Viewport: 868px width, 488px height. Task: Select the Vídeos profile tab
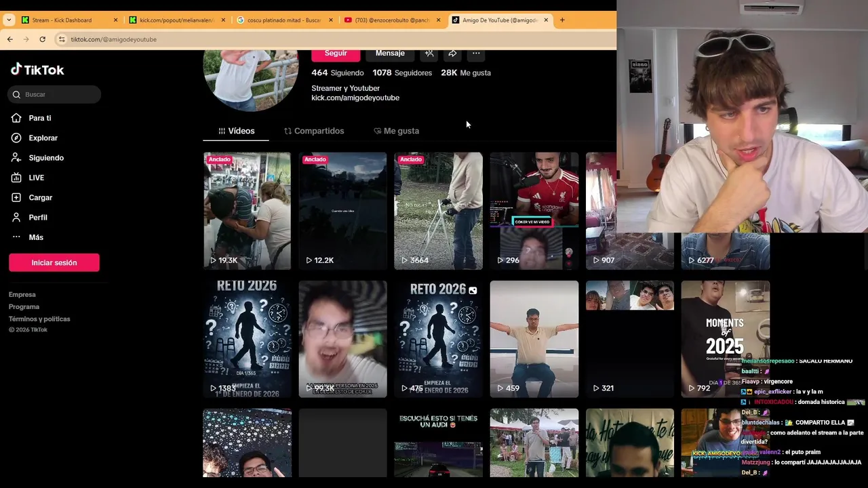click(x=236, y=131)
